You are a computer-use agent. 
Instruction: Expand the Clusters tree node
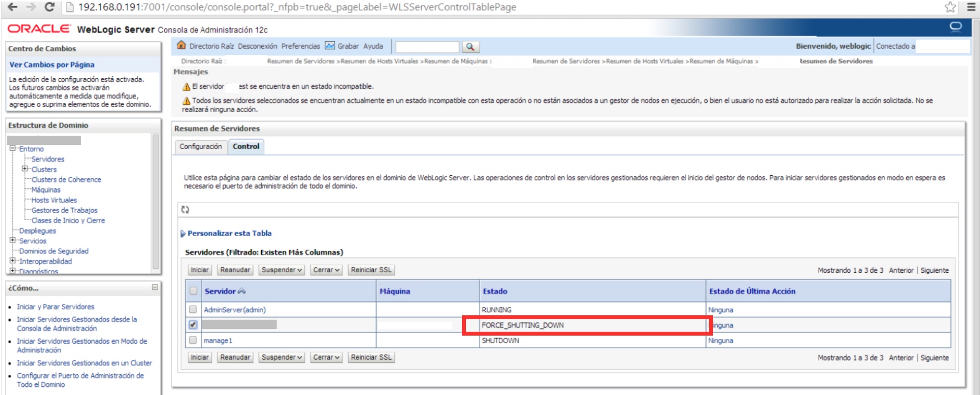(25, 169)
